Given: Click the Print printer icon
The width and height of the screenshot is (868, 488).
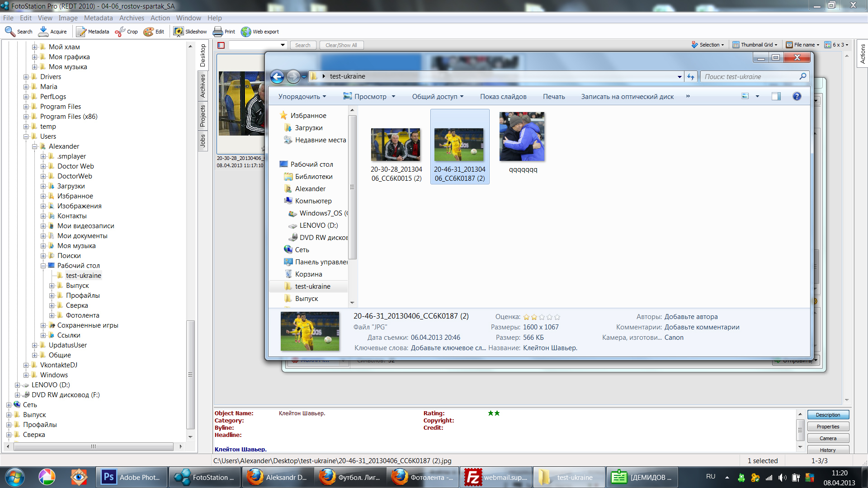Looking at the screenshot, I should pyautogui.click(x=218, y=31).
